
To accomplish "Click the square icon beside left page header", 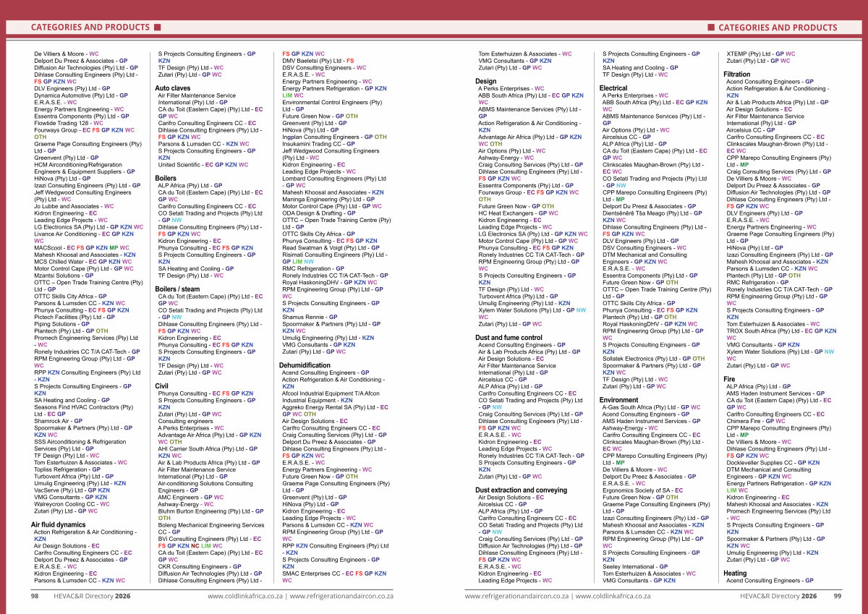I will 156,27.
